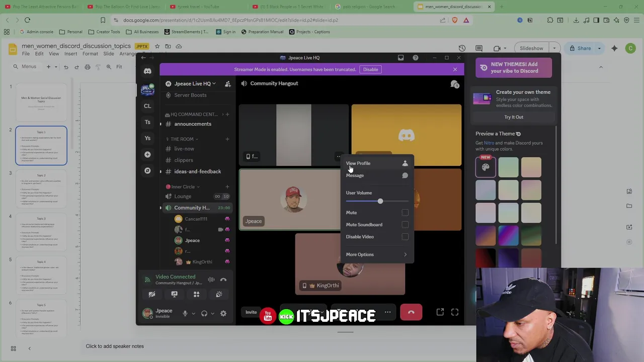
Task: Open the ideas-and-feedback channel
Action: click(196, 171)
